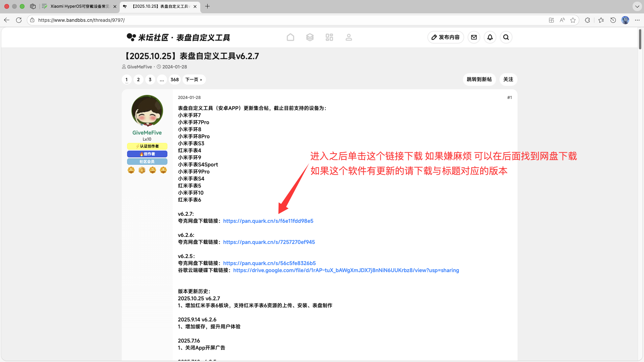The image size is (644, 362).
Task: Add page to favorites with star icon
Action: [x=573, y=20]
